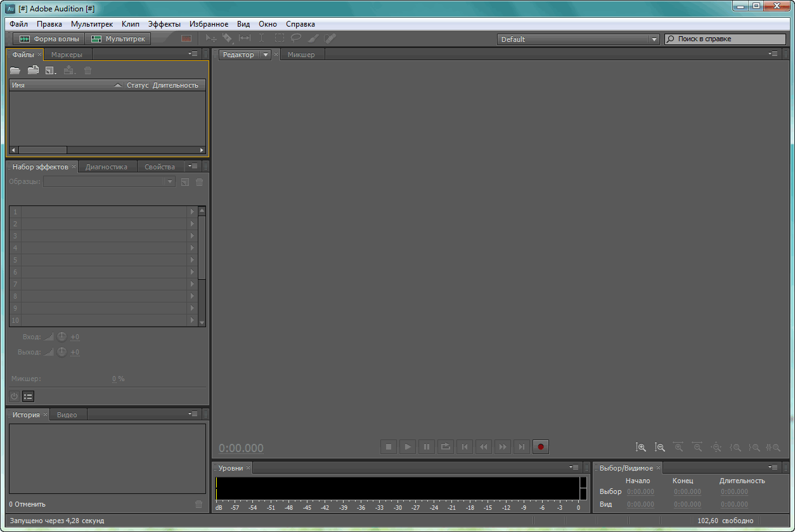This screenshot has width=795, height=532.
Task: Select the Move tool in toolbar
Action: pyautogui.click(x=211, y=39)
